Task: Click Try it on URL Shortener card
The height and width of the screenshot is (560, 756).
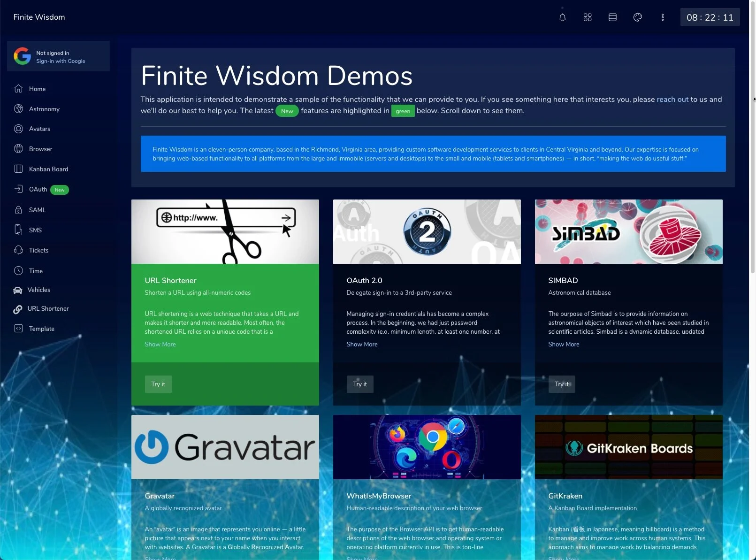Action: pyautogui.click(x=158, y=384)
